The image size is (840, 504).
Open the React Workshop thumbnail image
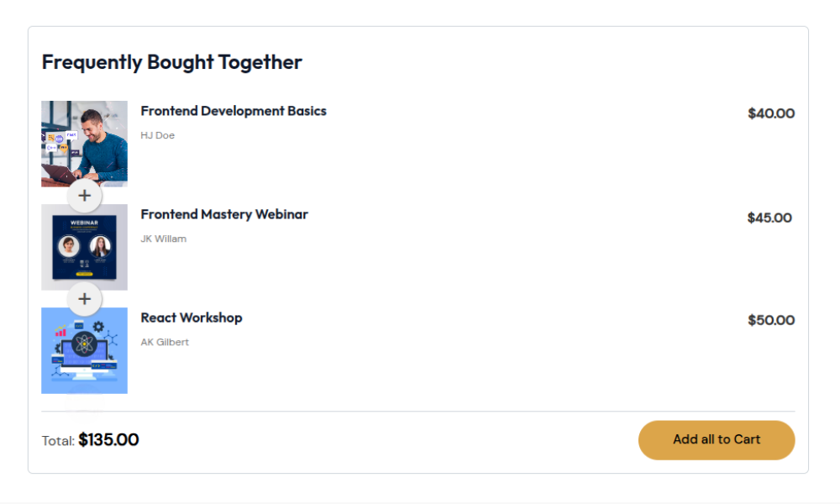tap(84, 350)
